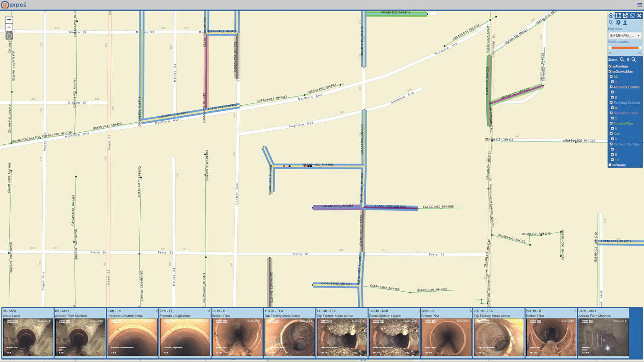
Task: Click layer zoom-in magnifier next to Zoom 6
Action: 634,60
